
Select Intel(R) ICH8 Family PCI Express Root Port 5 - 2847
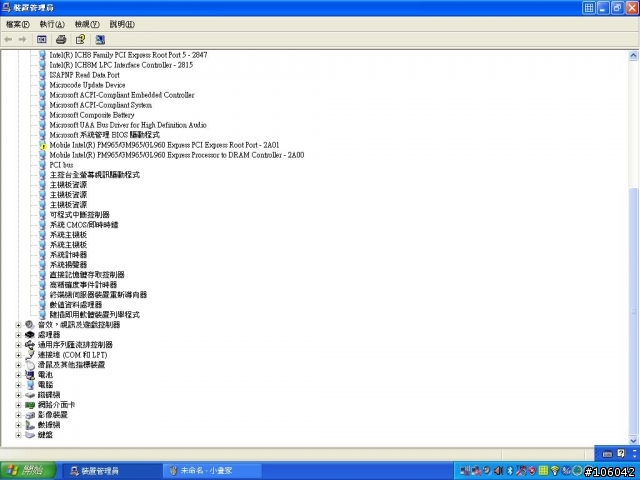pos(128,55)
